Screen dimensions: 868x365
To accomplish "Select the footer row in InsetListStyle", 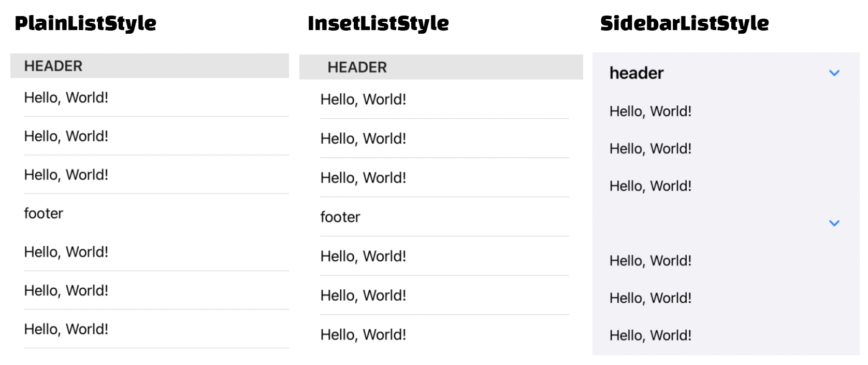I will (340, 217).
